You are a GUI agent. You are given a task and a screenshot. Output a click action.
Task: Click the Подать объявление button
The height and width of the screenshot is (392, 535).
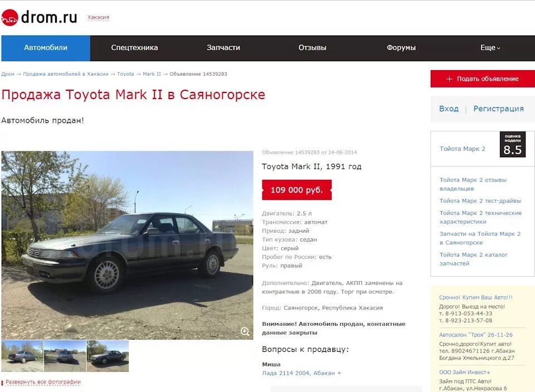click(x=483, y=79)
